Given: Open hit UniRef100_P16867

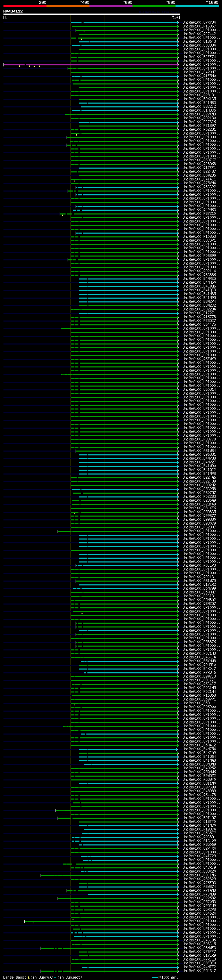Looking at the screenshot, I should pos(199,26).
